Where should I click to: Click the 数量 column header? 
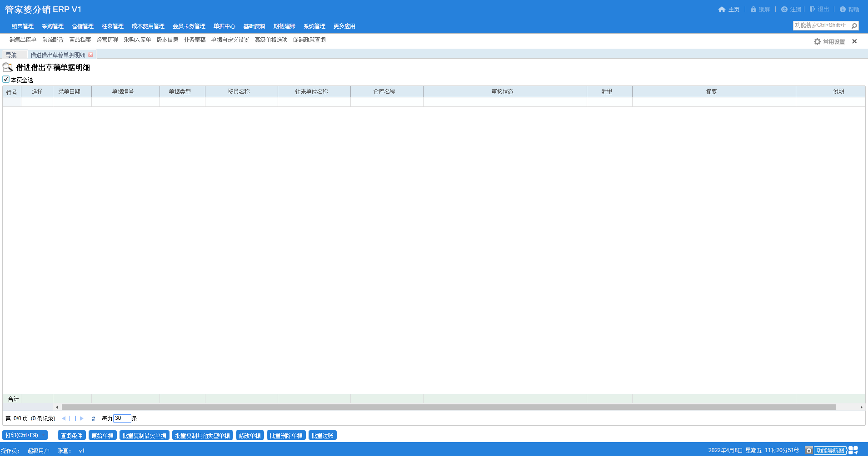pyautogui.click(x=609, y=91)
